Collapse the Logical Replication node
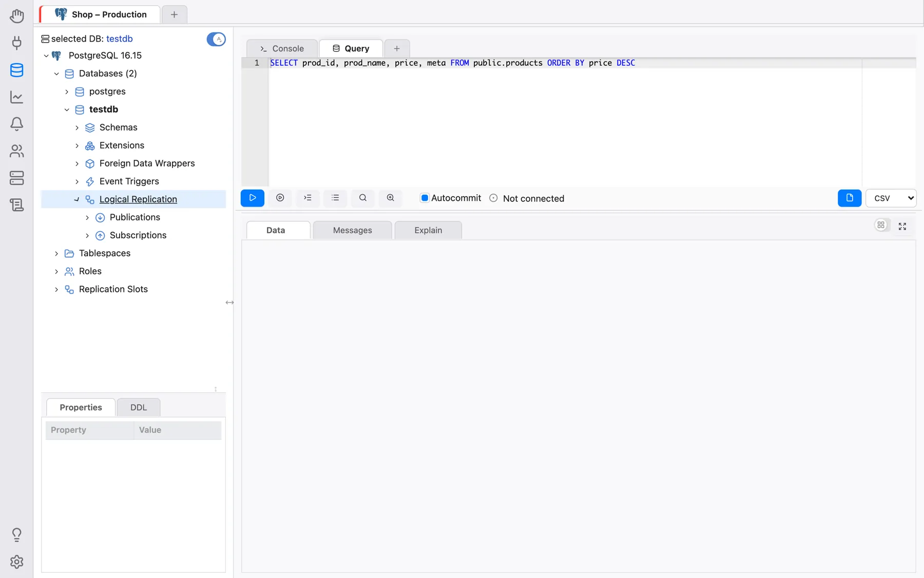 [77, 199]
